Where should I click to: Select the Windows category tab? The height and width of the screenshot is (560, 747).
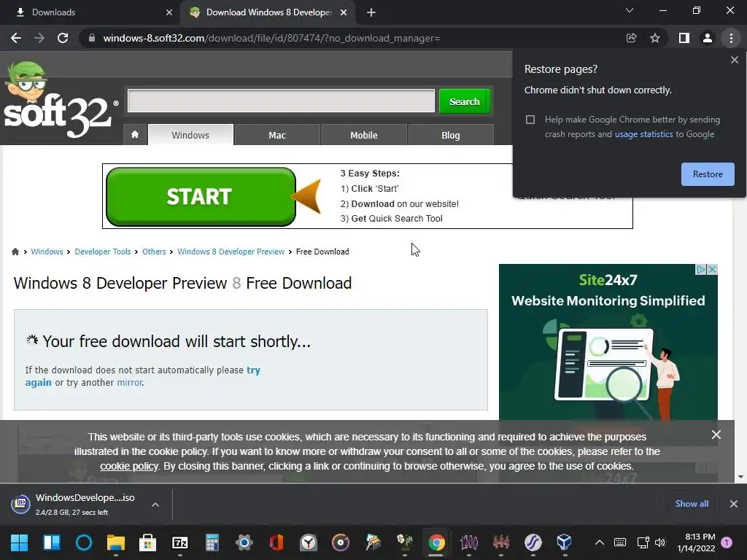point(190,135)
